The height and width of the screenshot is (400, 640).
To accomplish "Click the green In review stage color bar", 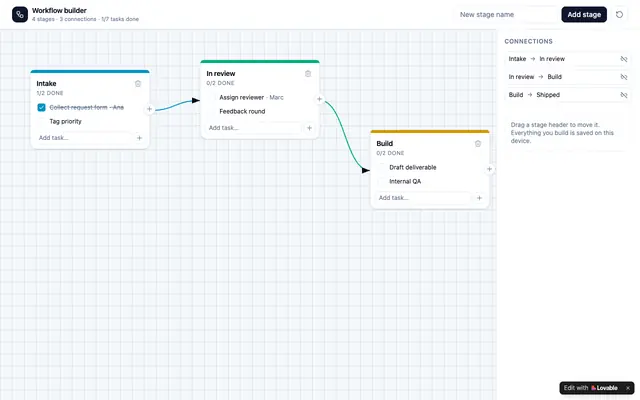I will (x=260, y=62).
